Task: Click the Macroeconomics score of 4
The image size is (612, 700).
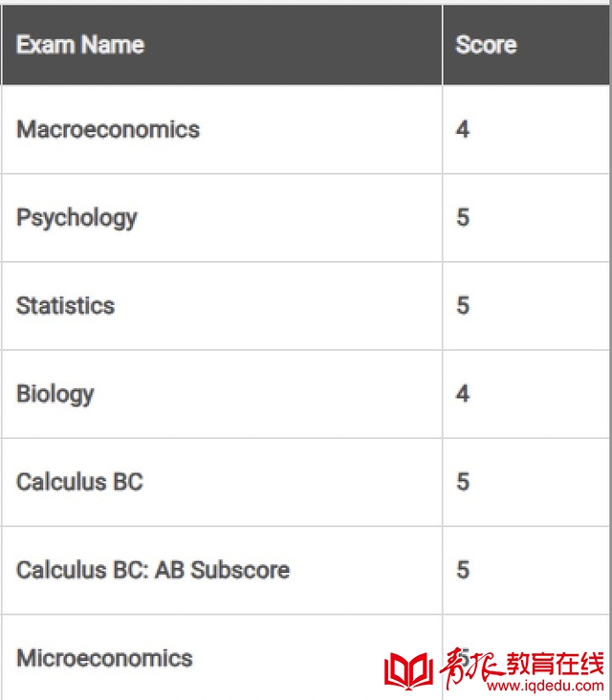Action: point(463,129)
